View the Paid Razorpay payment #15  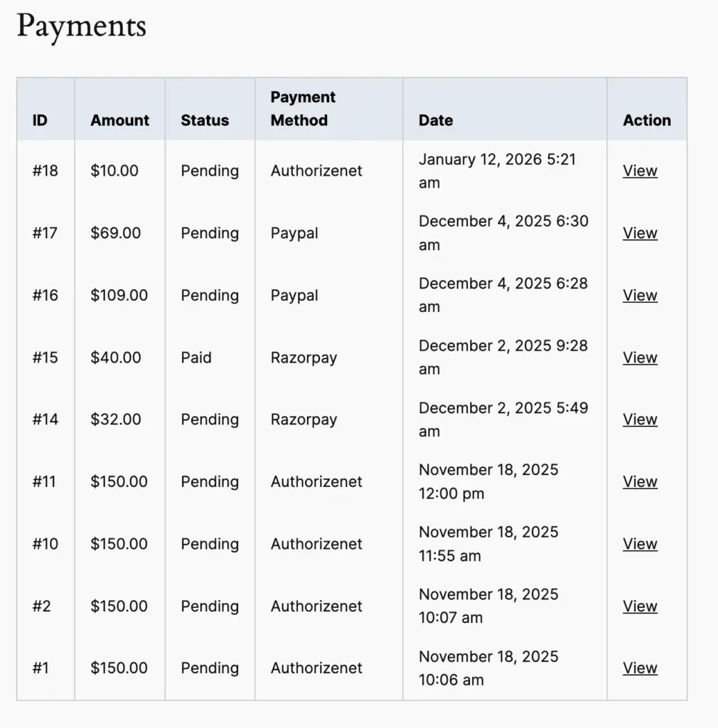[x=639, y=358]
